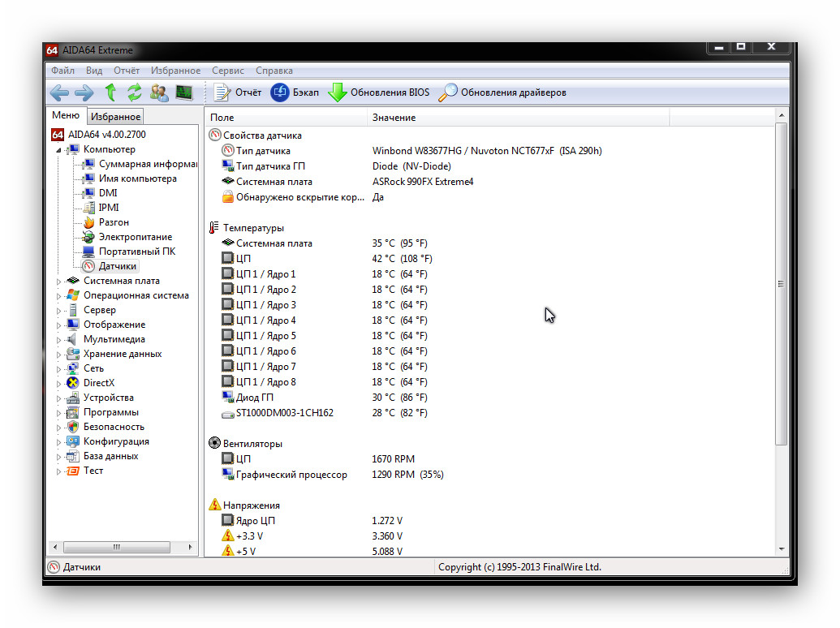Select the +3.3 V voltage row
Screen dimensions: 840x628
(312, 536)
